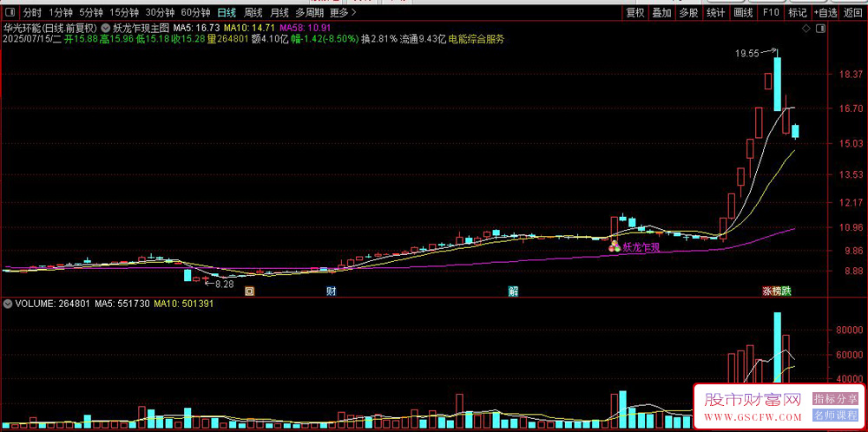Click the MA58: 10.91 label
Image resolution: width=868 pixels, height=432 pixels.
(306, 28)
